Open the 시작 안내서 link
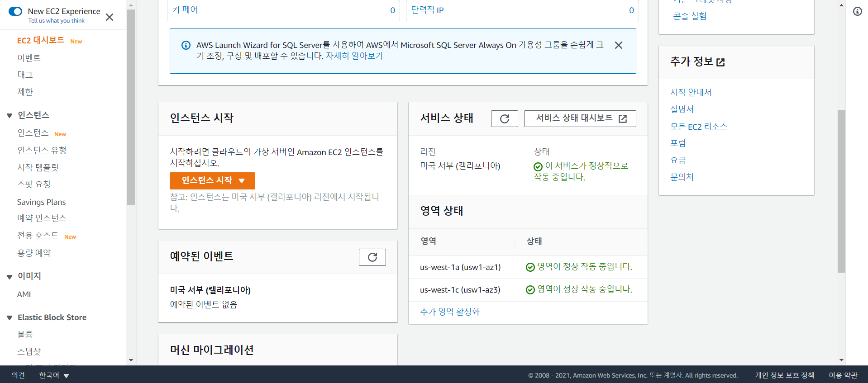 [691, 93]
